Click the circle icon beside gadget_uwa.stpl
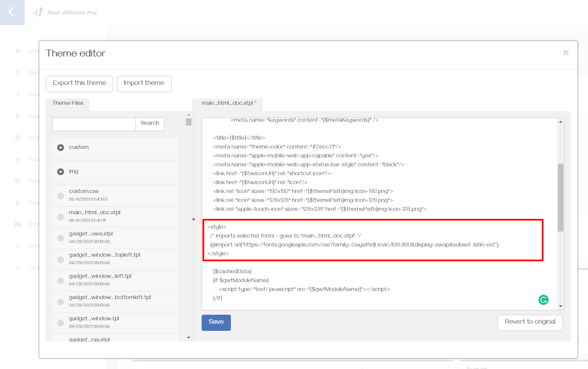 [x=61, y=238]
